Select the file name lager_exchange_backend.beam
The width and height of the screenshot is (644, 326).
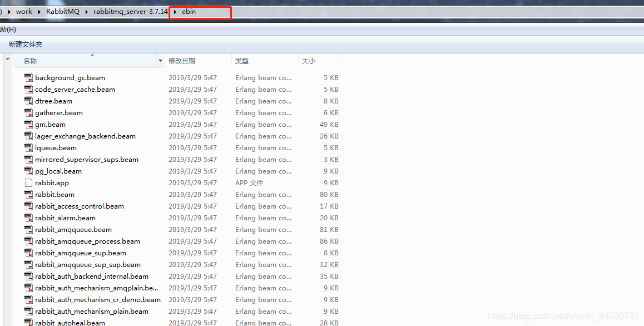pyautogui.click(x=86, y=136)
